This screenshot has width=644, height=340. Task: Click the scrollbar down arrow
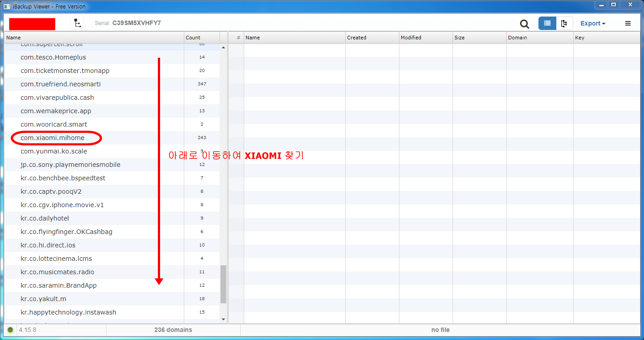[224, 319]
